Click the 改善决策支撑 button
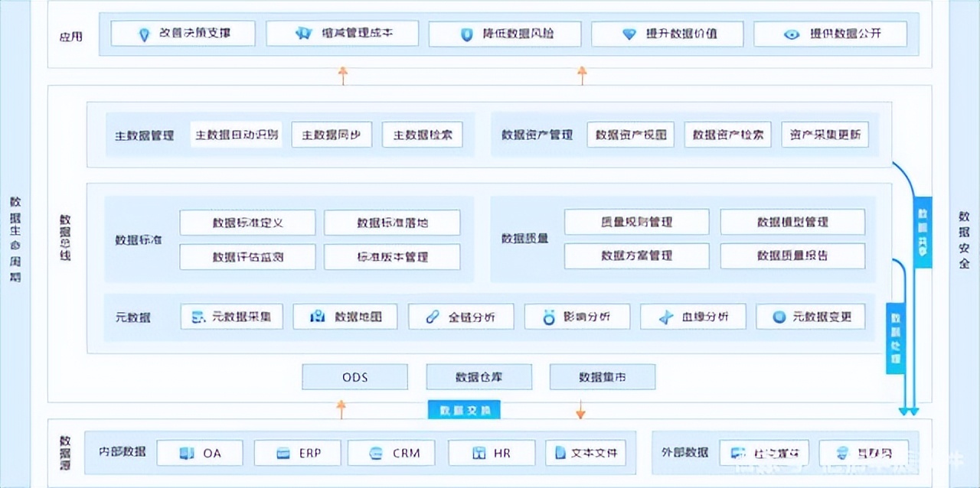980x488 pixels. pyautogui.click(x=184, y=34)
